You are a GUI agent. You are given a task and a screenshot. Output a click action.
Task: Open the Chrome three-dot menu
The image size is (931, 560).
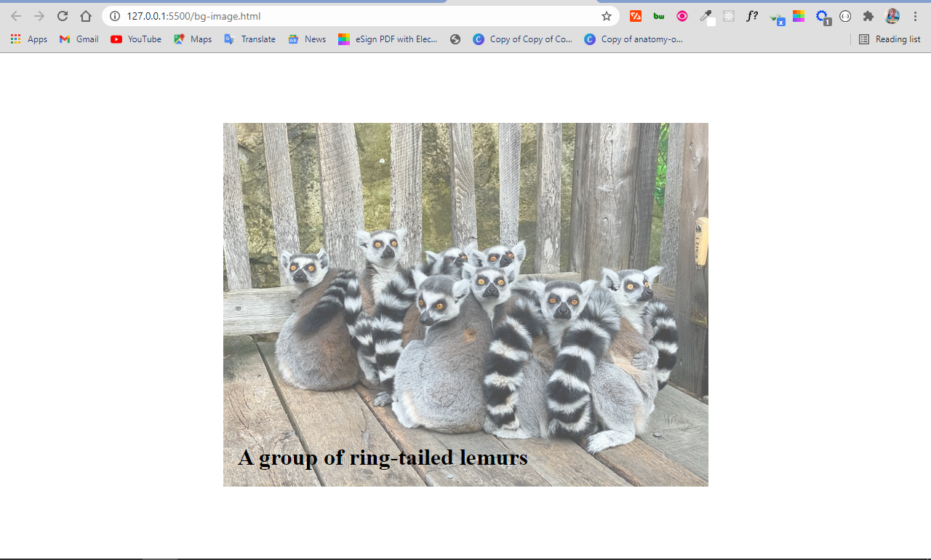click(x=915, y=16)
